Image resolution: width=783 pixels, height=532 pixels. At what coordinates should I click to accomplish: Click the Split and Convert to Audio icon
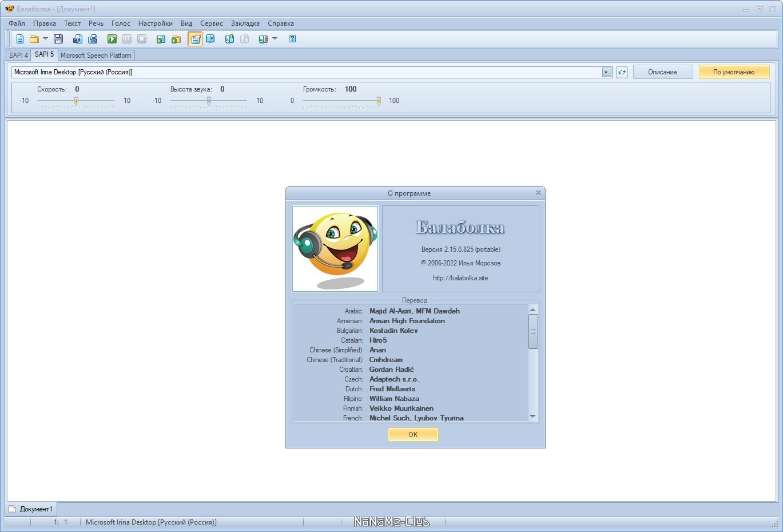pyautogui.click(x=93, y=39)
